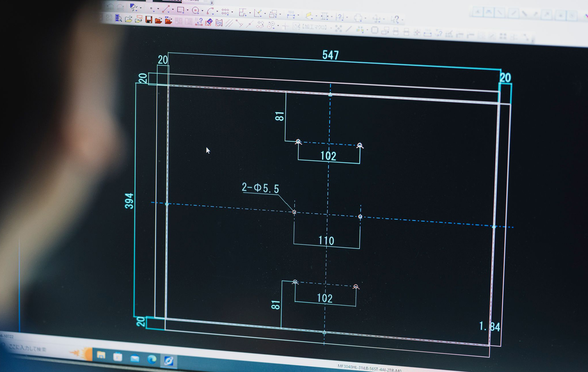Viewport: 588px width, 372px height.
Task: Open the rectangle tool dropdown arrow
Action: [x=188, y=10]
